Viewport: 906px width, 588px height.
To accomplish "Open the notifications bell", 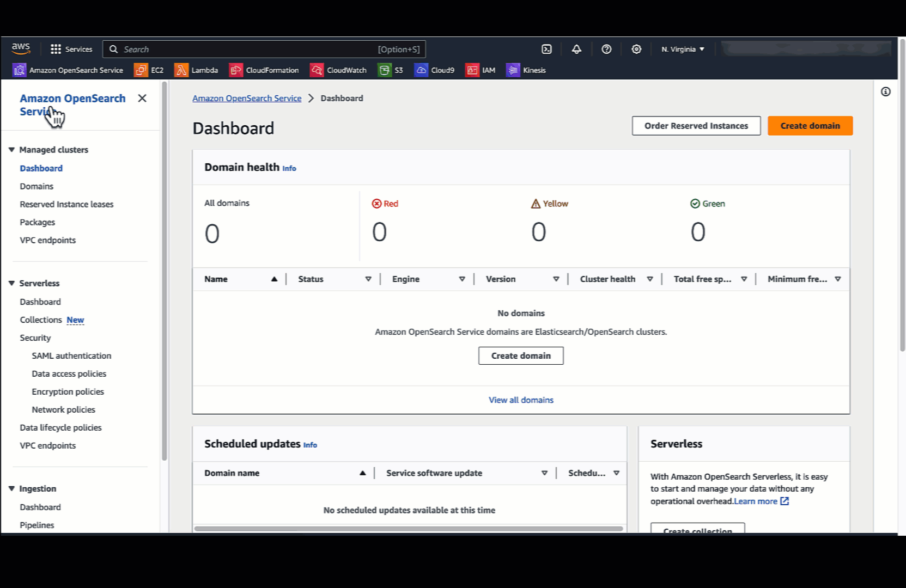I will 576,49.
